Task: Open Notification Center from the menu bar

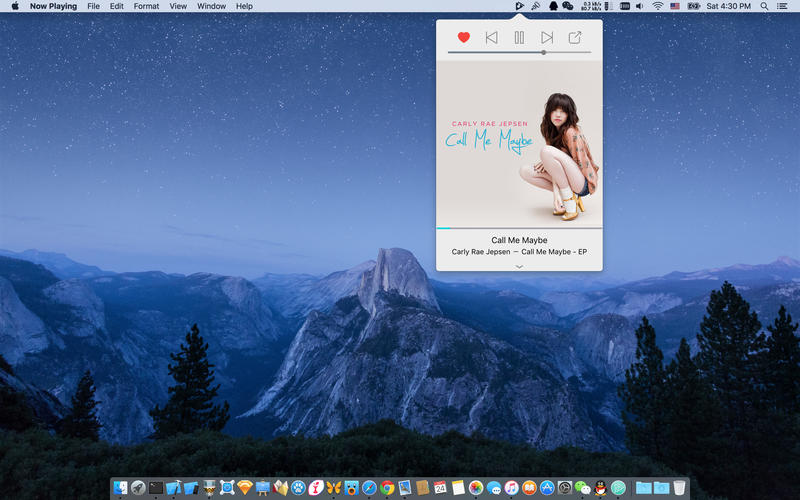Action: [x=785, y=6]
